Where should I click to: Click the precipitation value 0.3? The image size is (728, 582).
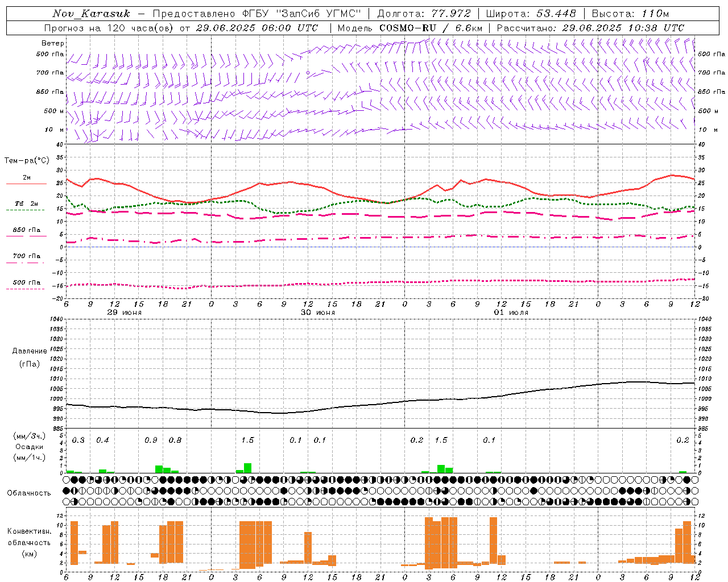78,440
